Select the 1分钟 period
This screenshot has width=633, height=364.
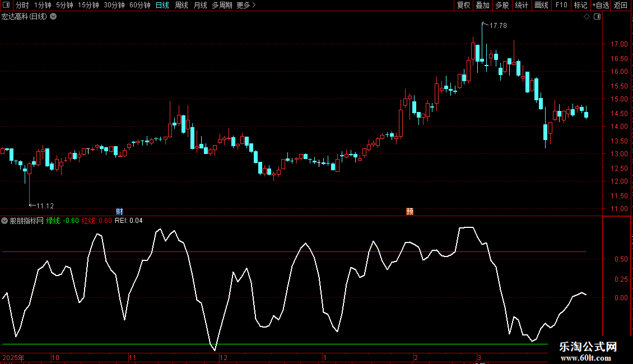43,5
